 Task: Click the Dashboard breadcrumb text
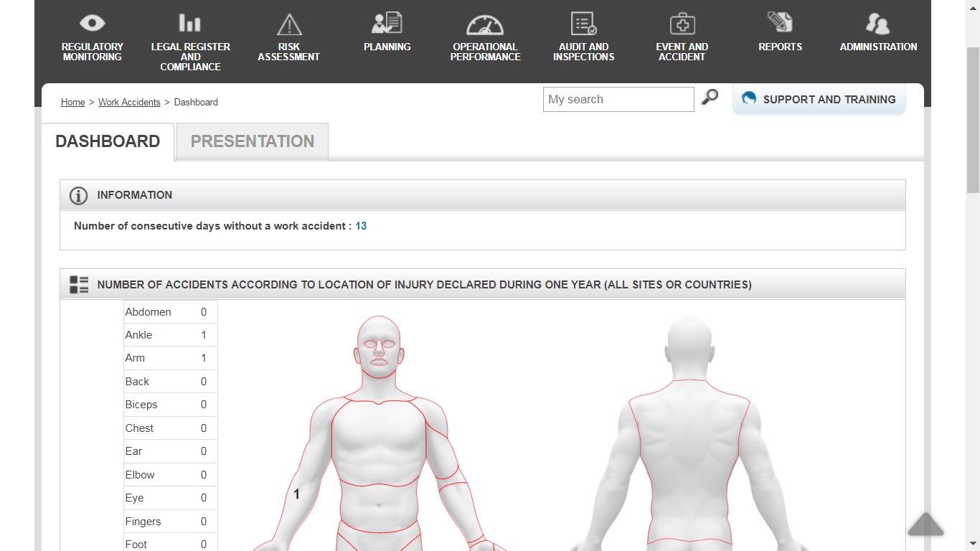pyautogui.click(x=196, y=102)
